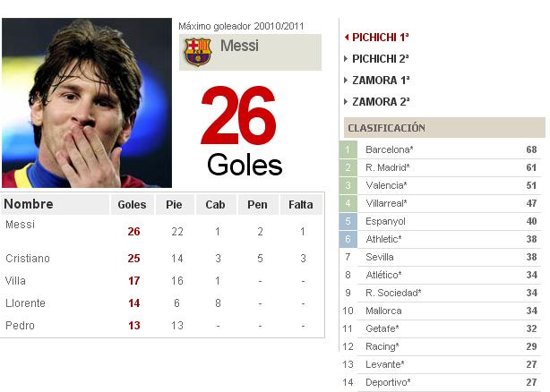550x392 pixels.
Task: Click the Goles column header
Action: (132, 205)
